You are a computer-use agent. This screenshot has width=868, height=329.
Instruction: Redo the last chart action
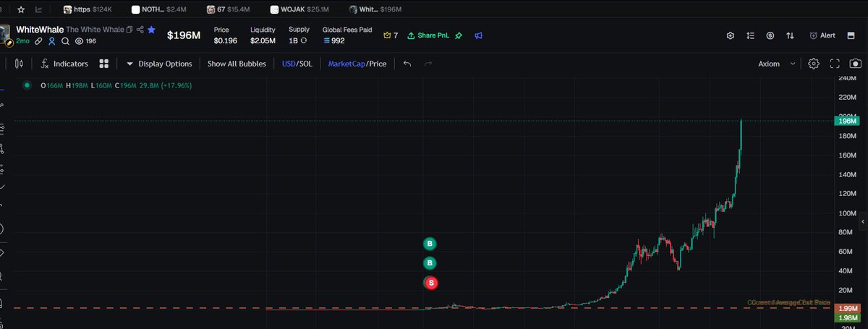coord(427,64)
